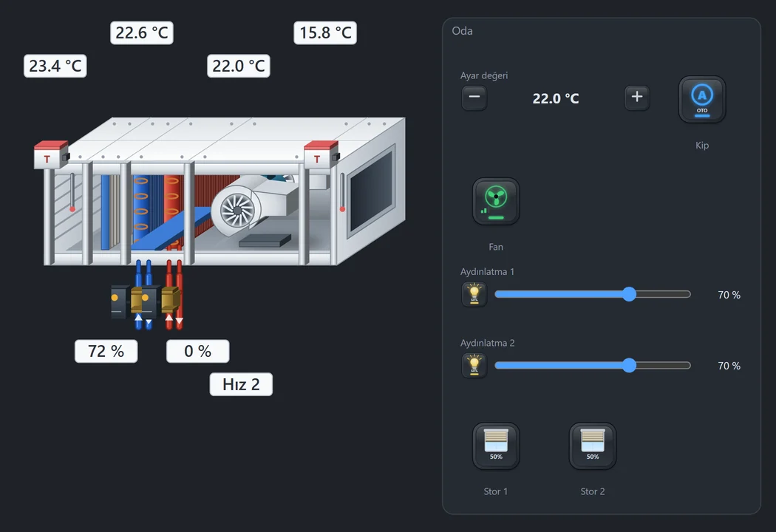
Task: Click the 0 % heating valve value
Action: click(x=197, y=351)
